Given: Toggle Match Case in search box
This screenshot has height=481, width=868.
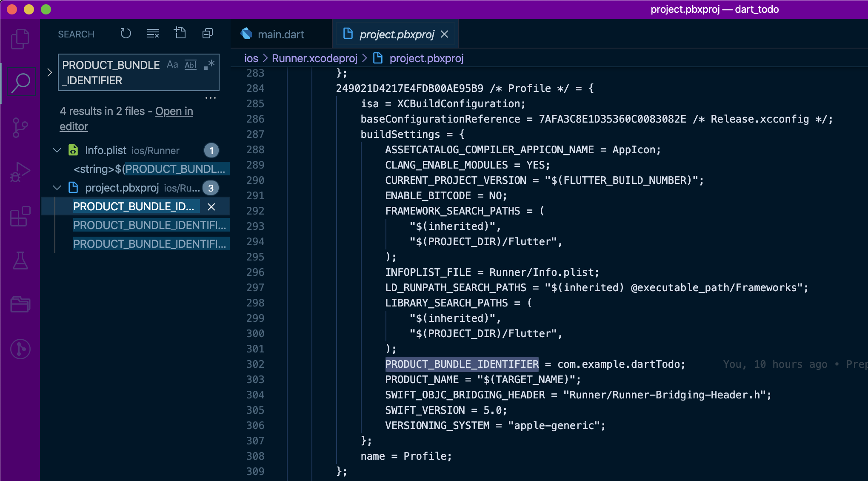Looking at the screenshot, I should [x=172, y=65].
